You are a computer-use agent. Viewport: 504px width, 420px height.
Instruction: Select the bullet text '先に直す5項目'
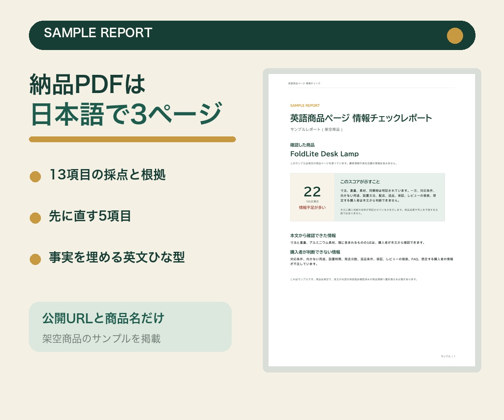pos(90,216)
